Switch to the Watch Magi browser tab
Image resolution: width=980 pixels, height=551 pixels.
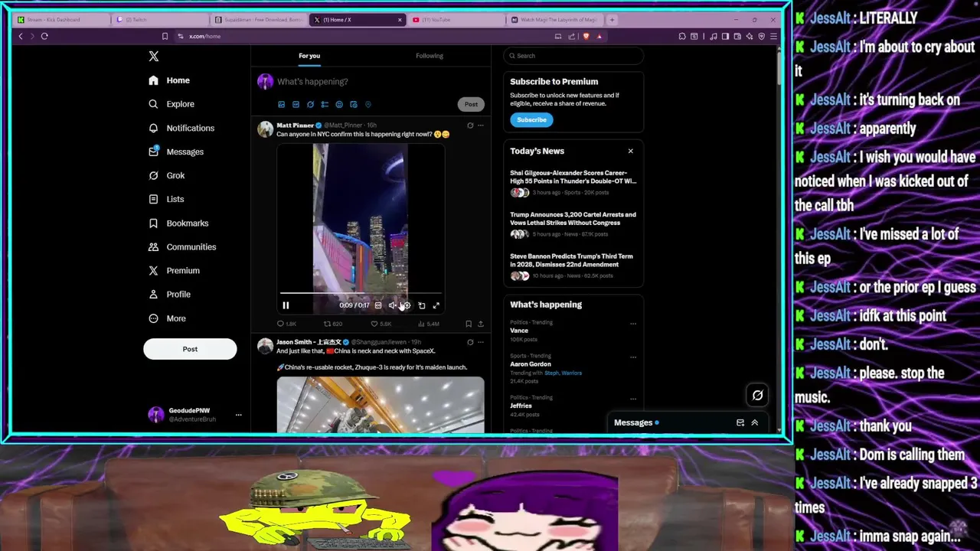556,19
